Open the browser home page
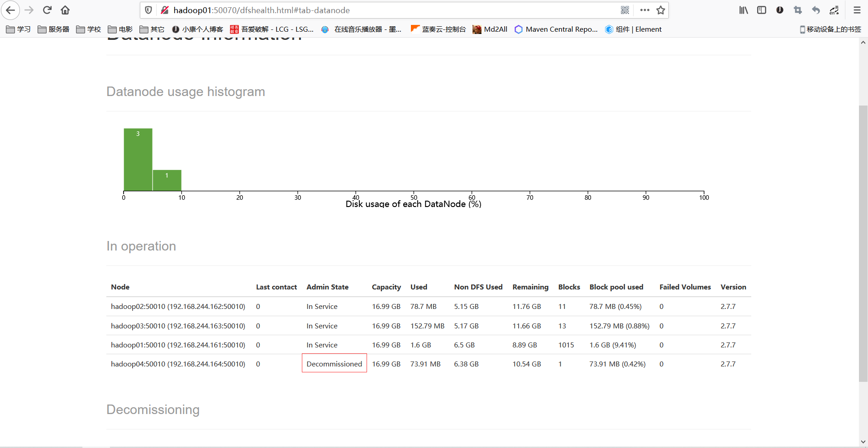 65,10
